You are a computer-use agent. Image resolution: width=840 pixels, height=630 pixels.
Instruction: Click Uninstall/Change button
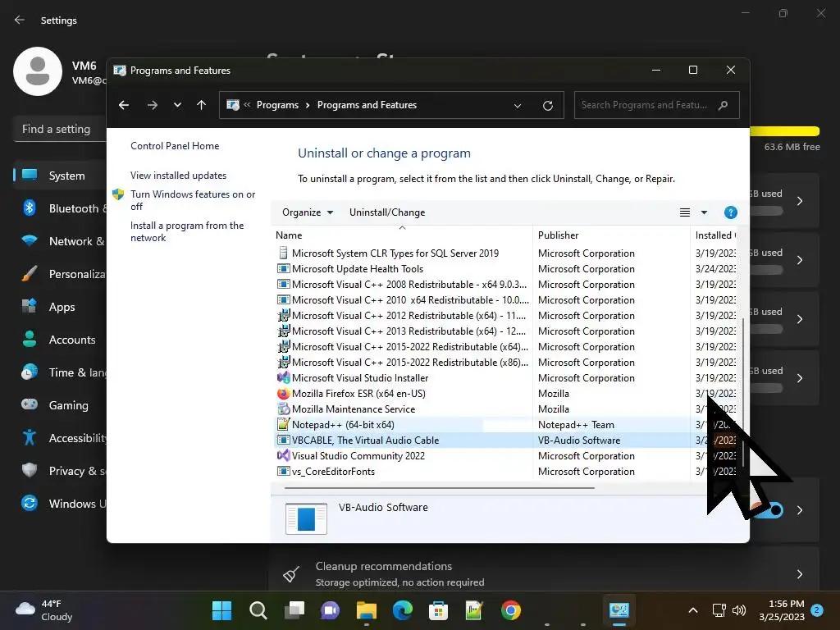pyautogui.click(x=387, y=212)
